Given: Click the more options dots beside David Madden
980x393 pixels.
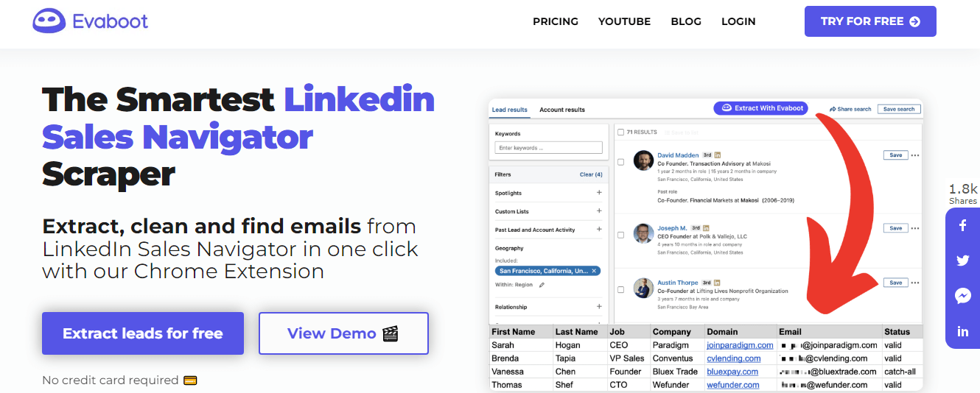Looking at the screenshot, I should [x=915, y=155].
